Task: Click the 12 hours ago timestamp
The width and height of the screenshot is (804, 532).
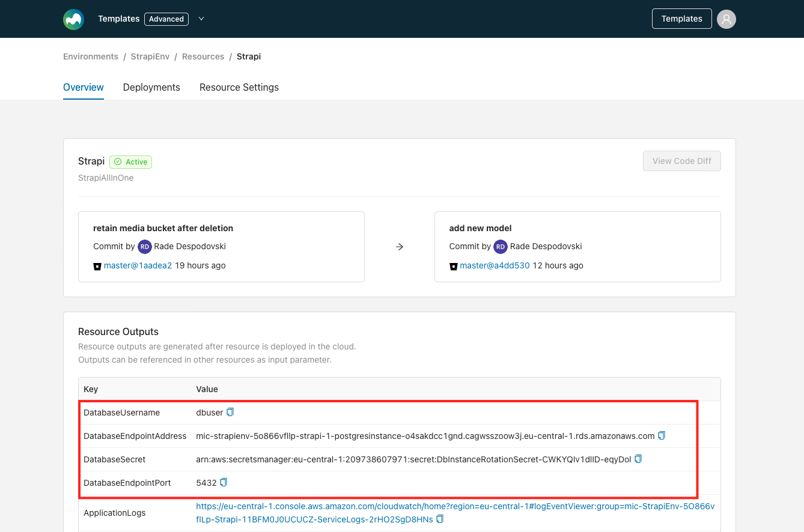Action: [x=558, y=265]
